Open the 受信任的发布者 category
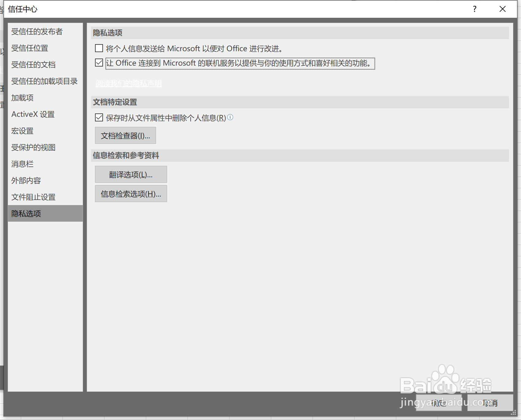This screenshot has width=521, height=420. [45, 32]
